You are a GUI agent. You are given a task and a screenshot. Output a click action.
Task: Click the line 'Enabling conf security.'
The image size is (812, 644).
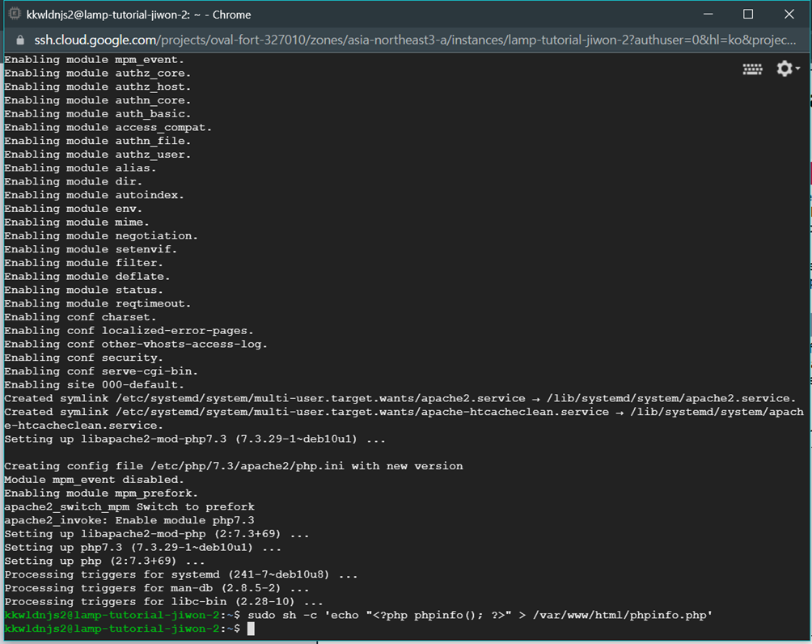[x=84, y=358]
